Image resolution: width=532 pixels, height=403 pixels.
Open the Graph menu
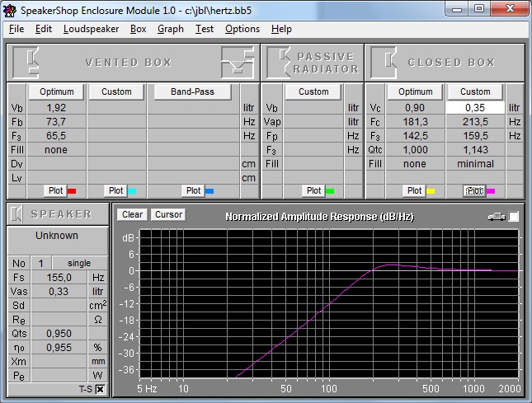coord(171,29)
